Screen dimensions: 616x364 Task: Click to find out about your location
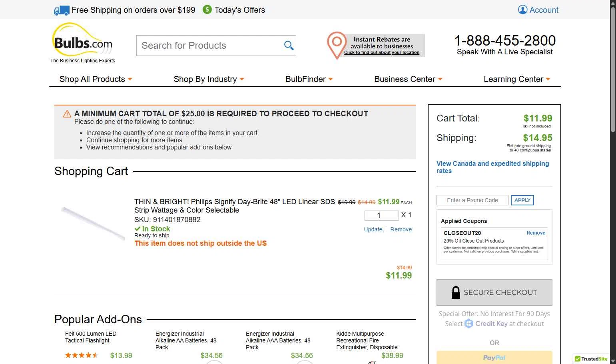(382, 52)
